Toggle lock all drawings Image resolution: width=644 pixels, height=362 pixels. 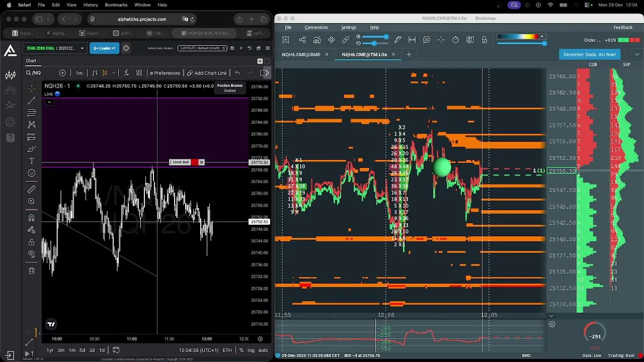[31, 242]
